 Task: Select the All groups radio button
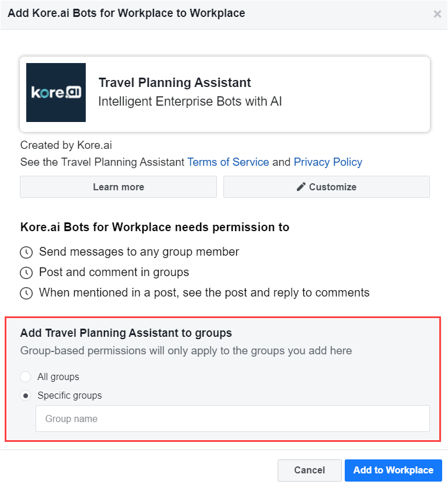pyautogui.click(x=26, y=377)
